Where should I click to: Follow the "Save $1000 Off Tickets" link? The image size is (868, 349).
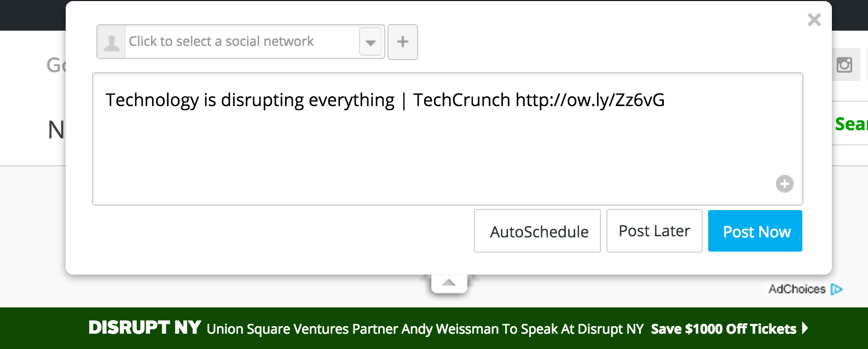click(x=723, y=329)
